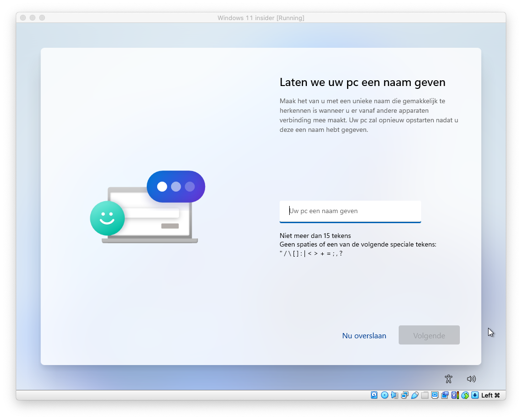Click the hard disk activity icon
Screen dimensions: 522x420
coord(374,395)
